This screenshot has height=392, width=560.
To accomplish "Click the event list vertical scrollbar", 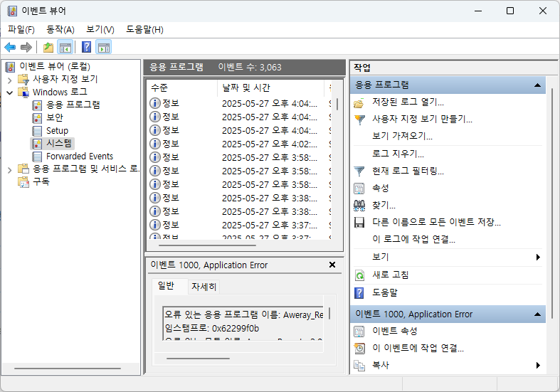I will (x=337, y=105).
